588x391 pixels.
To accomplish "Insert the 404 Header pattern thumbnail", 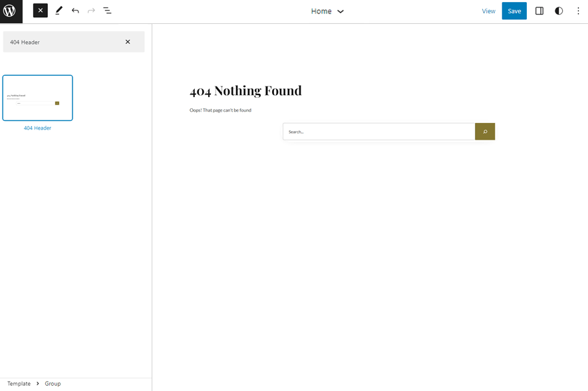I will (x=38, y=98).
